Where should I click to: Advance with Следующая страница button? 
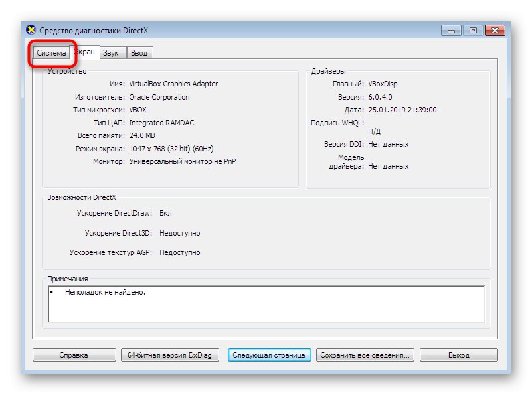pos(269,355)
